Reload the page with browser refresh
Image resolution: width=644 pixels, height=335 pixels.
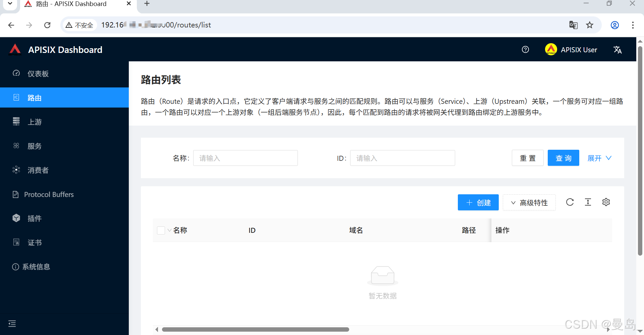pos(47,25)
